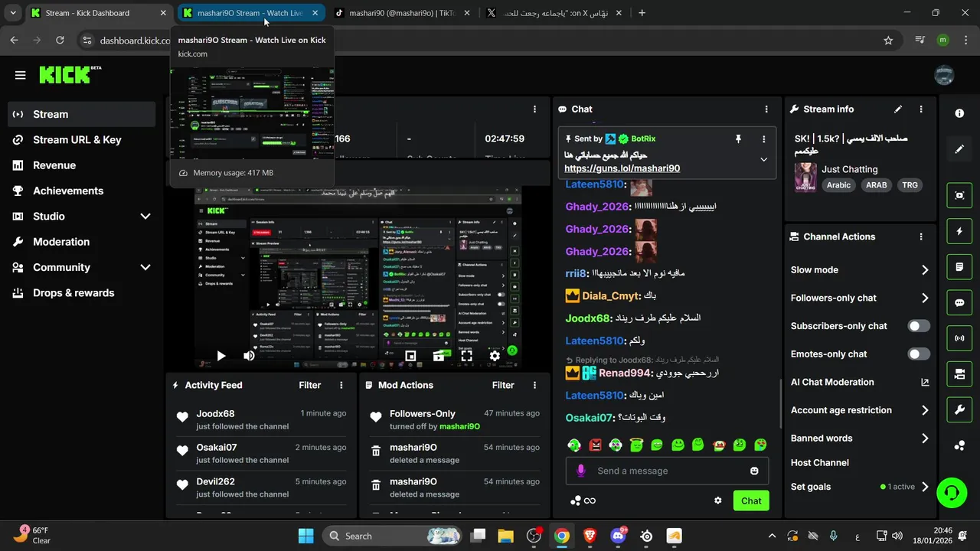Click the green headset support button
The height and width of the screenshot is (551, 980).
952,492
